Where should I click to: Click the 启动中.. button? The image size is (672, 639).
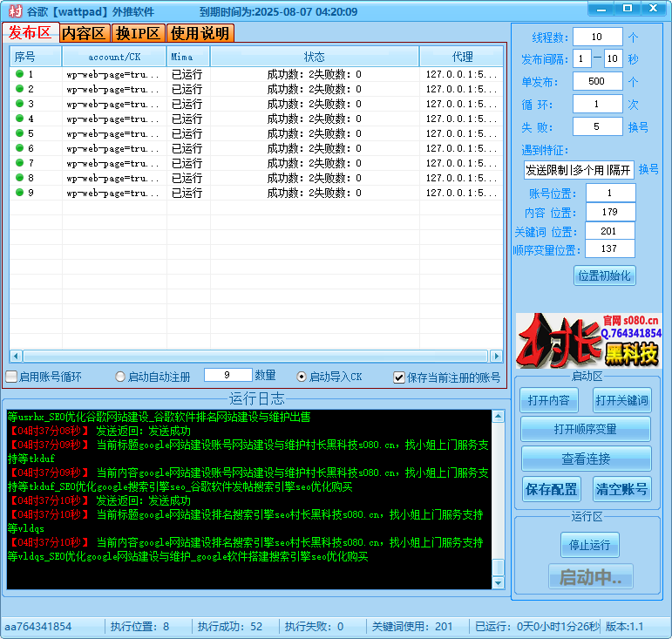(591, 577)
